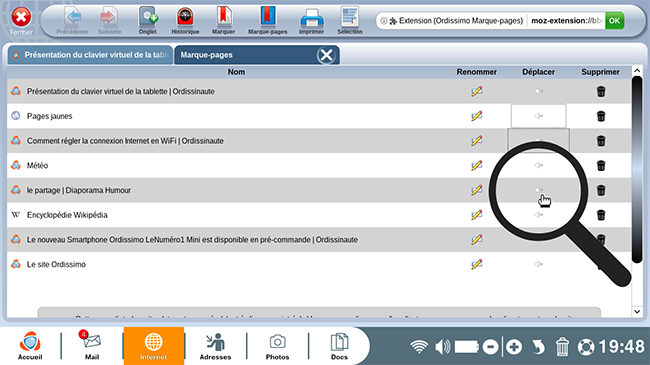
Task: Move the Météo bookmark
Action: [x=538, y=165]
